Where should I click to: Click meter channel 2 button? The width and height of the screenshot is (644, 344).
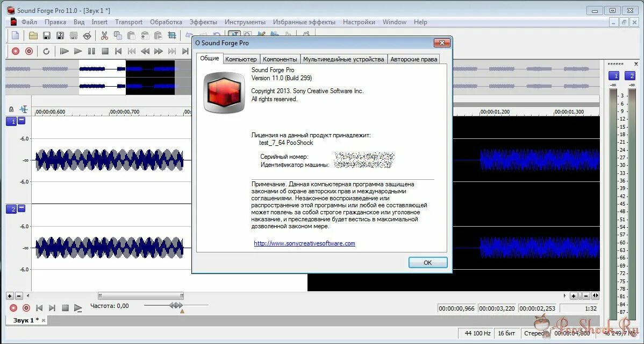629,76
